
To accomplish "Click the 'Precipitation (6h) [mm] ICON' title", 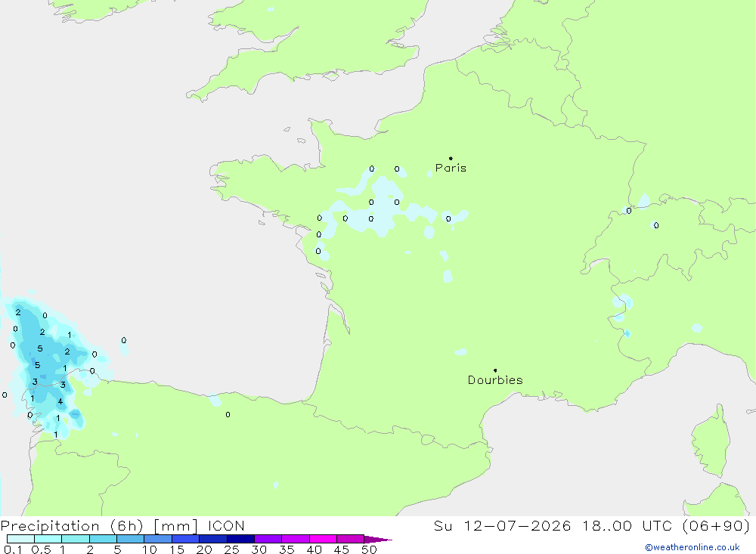I will coord(122,525).
